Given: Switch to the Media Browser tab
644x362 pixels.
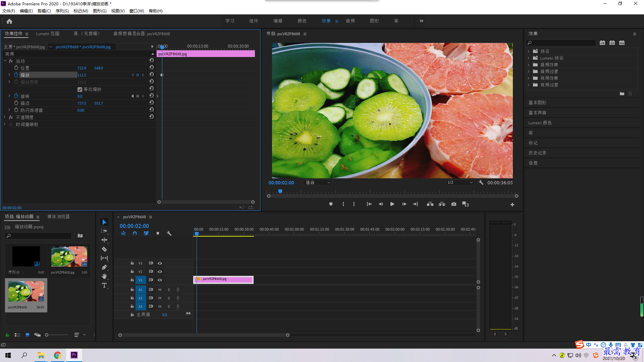Looking at the screenshot, I should pyautogui.click(x=58, y=217).
